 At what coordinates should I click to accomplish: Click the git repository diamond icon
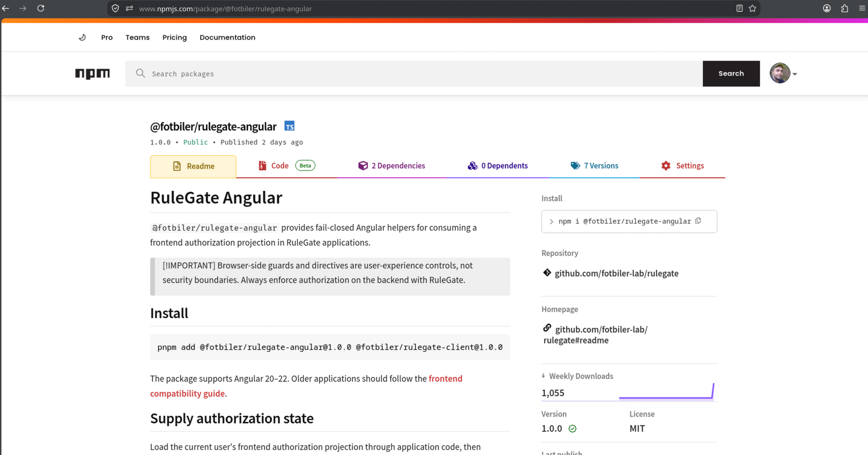(547, 273)
